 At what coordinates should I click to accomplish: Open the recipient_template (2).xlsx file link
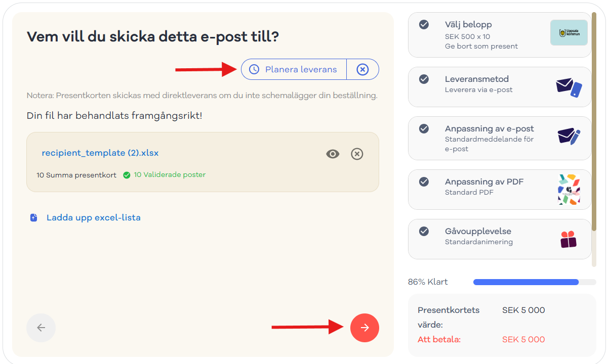click(100, 153)
